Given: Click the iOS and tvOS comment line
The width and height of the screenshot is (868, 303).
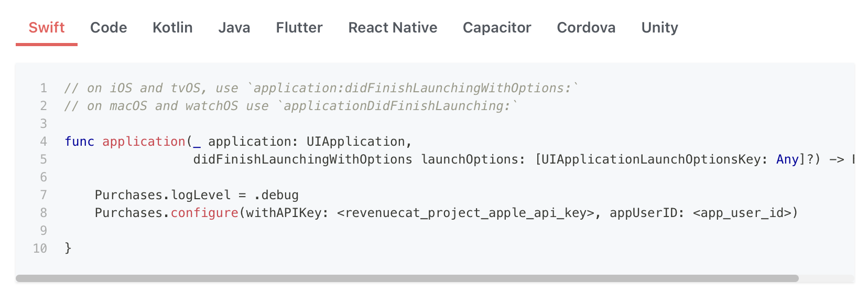Looking at the screenshot, I should point(321,88).
